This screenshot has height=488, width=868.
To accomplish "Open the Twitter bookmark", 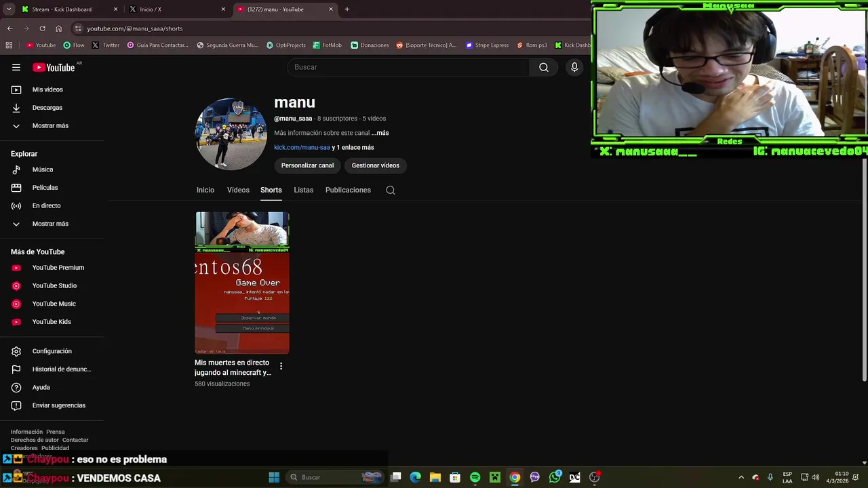I will pyautogui.click(x=106, y=45).
